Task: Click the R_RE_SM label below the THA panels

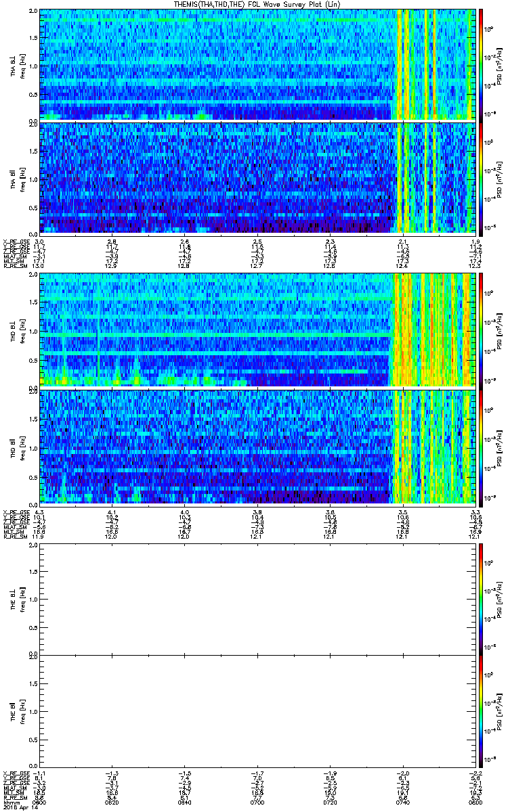Action: point(15,267)
